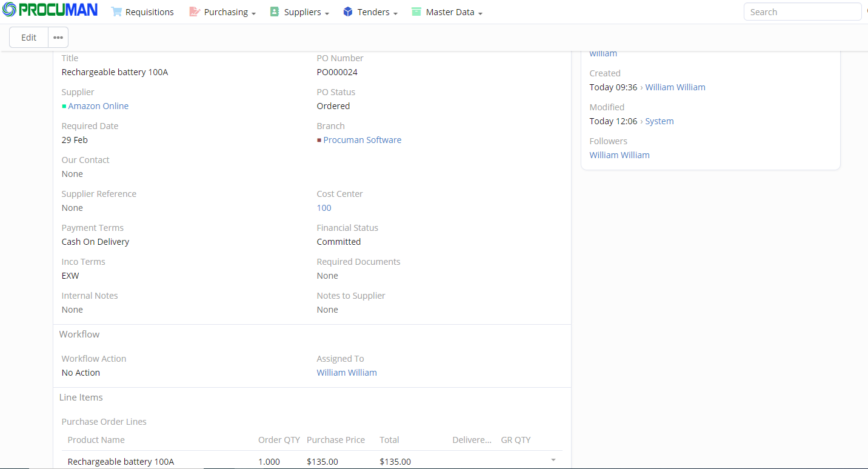The width and height of the screenshot is (868, 469).
Task: Open the line item row dropdown arrow
Action: (x=553, y=460)
